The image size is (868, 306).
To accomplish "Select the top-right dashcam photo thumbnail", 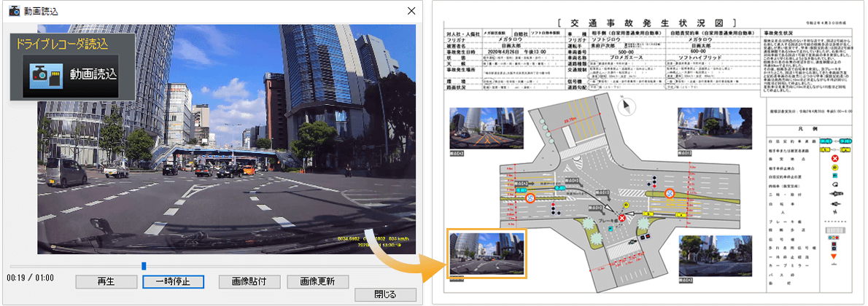I will [708, 126].
